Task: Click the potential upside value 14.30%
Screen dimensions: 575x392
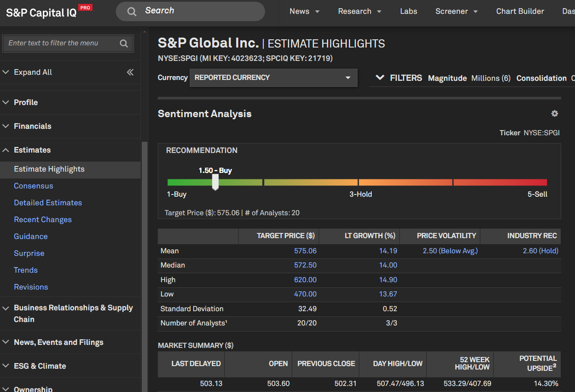Action: pos(546,384)
